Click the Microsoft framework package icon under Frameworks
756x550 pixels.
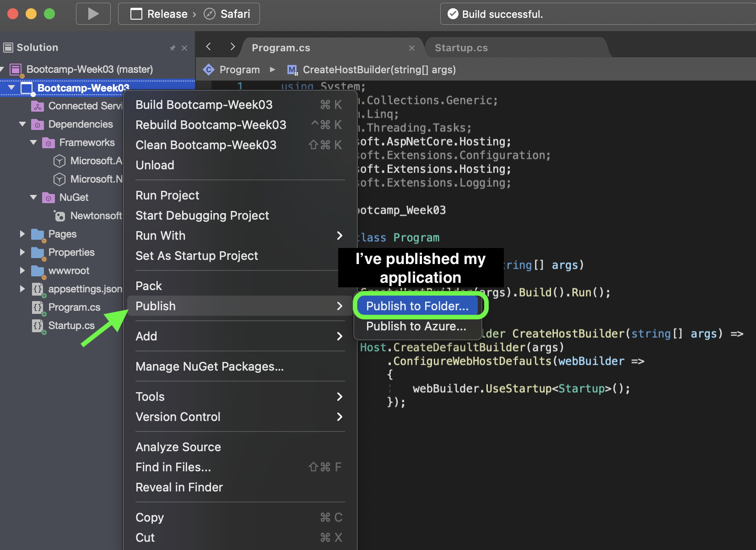(x=59, y=161)
